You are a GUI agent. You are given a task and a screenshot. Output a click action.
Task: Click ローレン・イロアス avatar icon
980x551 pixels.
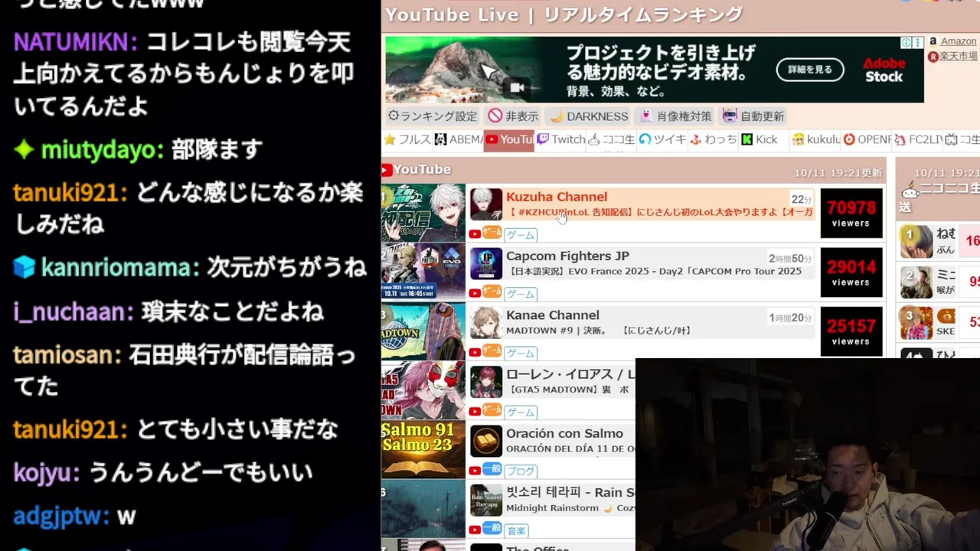point(486,382)
